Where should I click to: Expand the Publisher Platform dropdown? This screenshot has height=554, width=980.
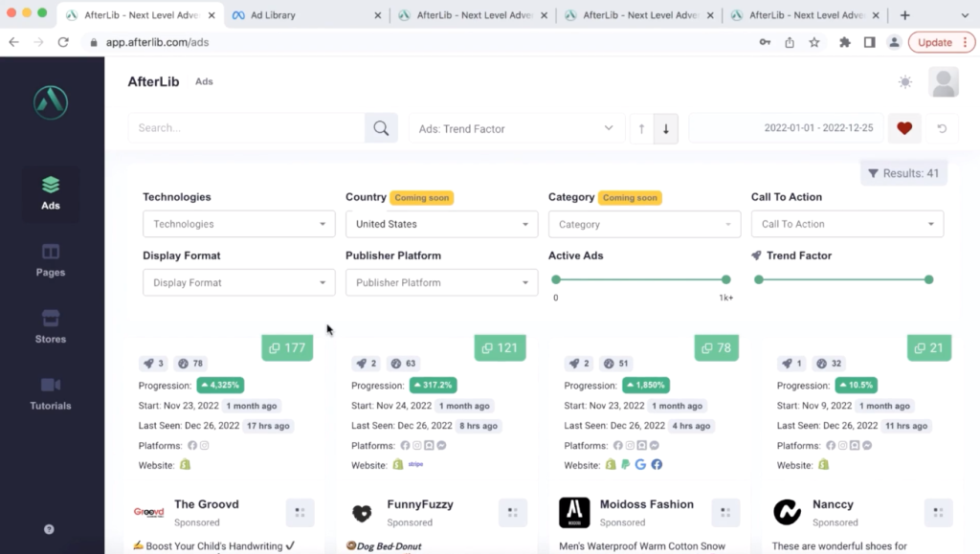(x=441, y=283)
